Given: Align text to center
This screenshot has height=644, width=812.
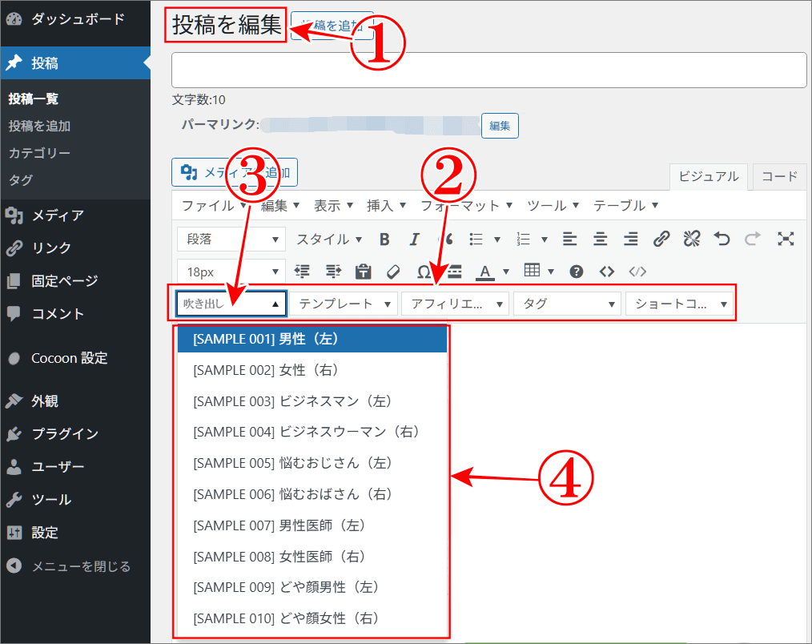Looking at the screenshot, I should coord(600,239).
